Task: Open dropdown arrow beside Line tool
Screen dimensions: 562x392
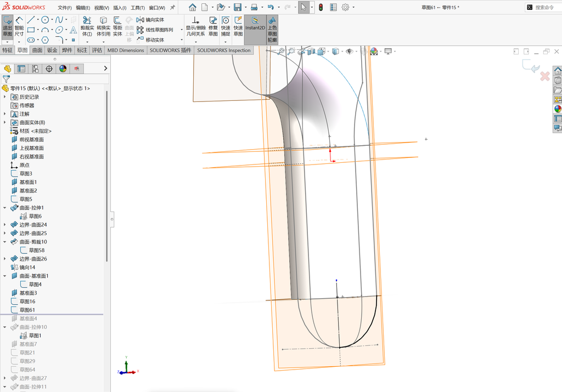Action: tap(38, 20)
